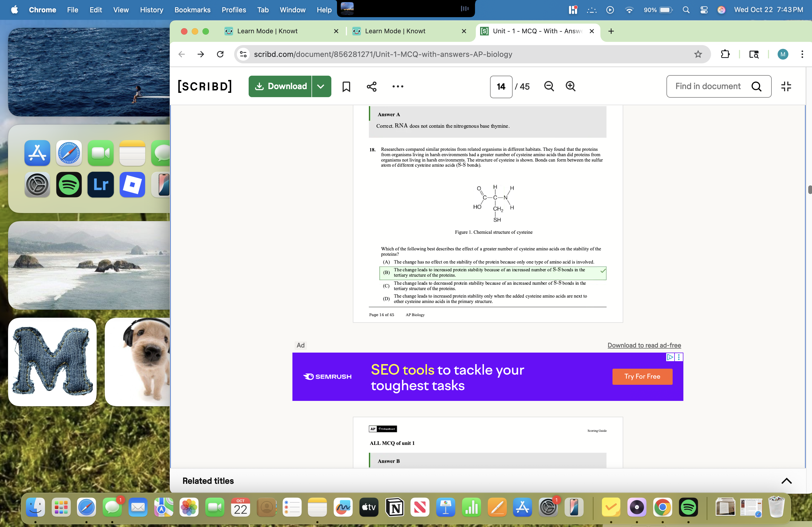The image size is (812, 527).
Task: Reload the Scribd page
Action: pos(220,54)
